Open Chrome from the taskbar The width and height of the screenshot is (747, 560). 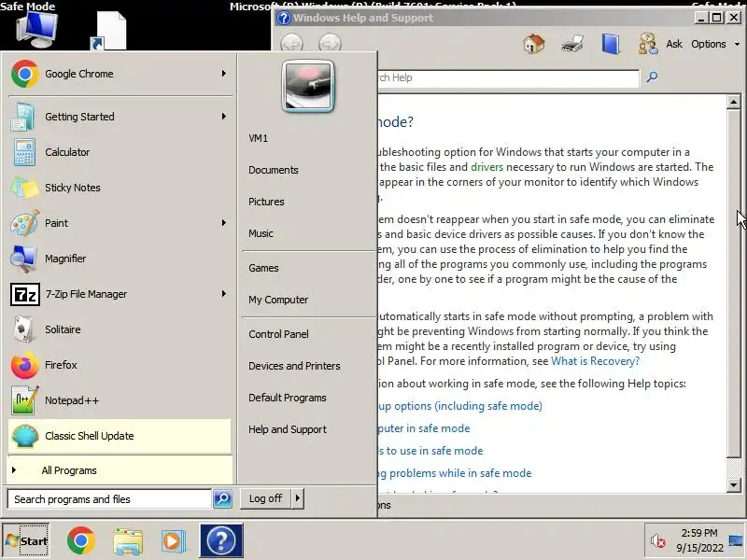[x=81, y=540]
